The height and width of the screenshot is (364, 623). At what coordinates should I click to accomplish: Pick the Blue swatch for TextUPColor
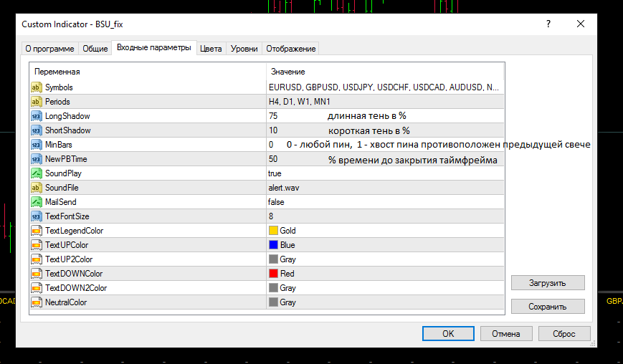tap(273, 244)
